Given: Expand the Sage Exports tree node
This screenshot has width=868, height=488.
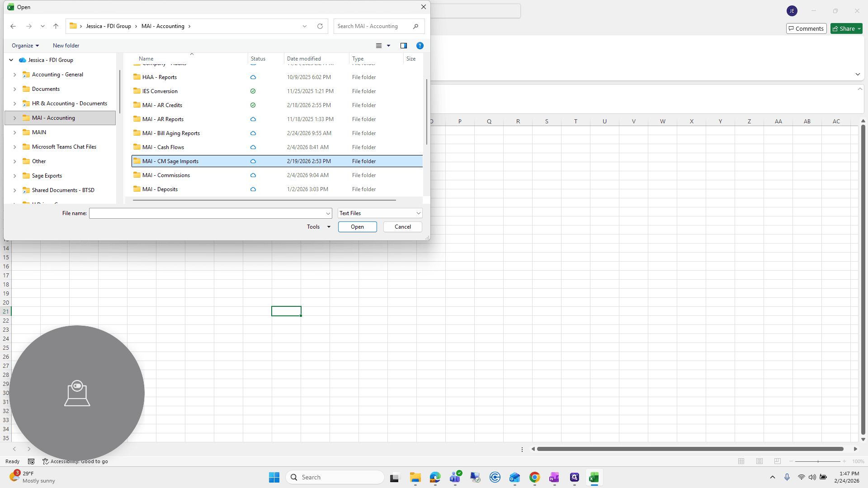Looking at the screenshot, I should tap(14, 176).
